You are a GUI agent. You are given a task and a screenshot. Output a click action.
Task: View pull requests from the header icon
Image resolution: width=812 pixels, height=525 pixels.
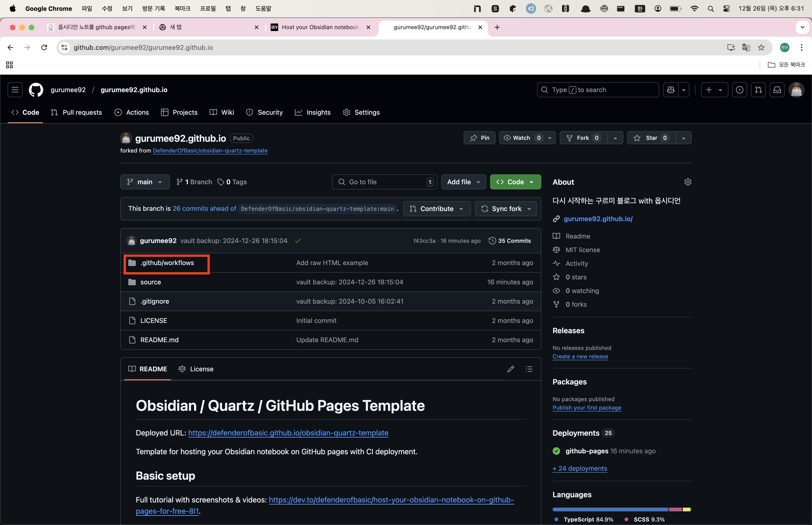[x=758, y=90]
